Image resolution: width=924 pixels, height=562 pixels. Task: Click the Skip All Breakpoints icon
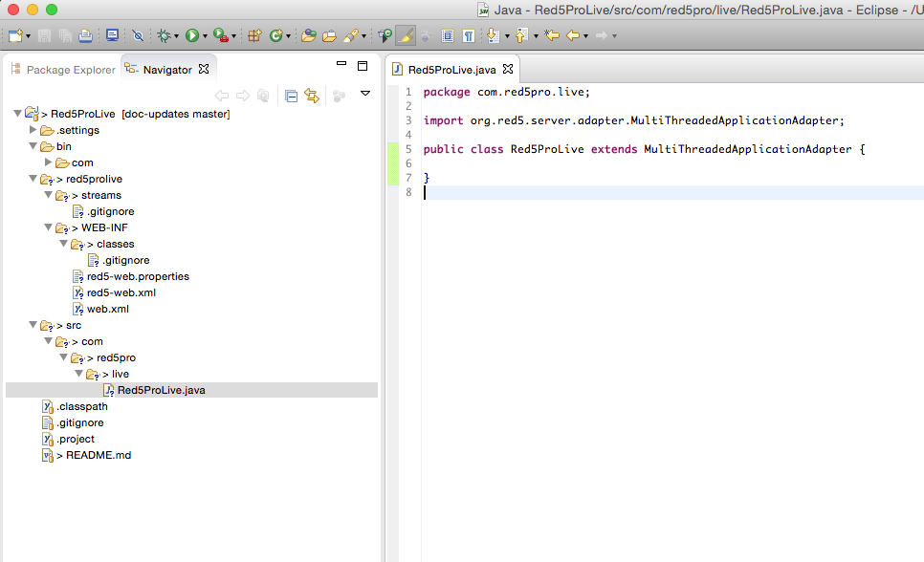point(138,36)
